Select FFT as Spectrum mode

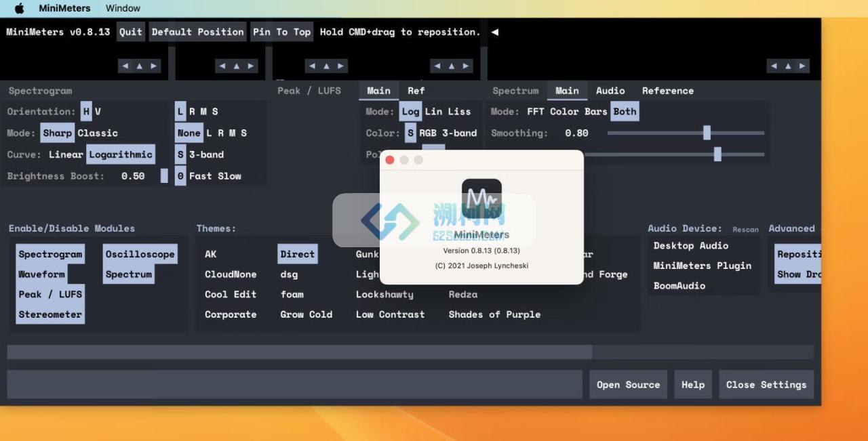click(536, 112)
